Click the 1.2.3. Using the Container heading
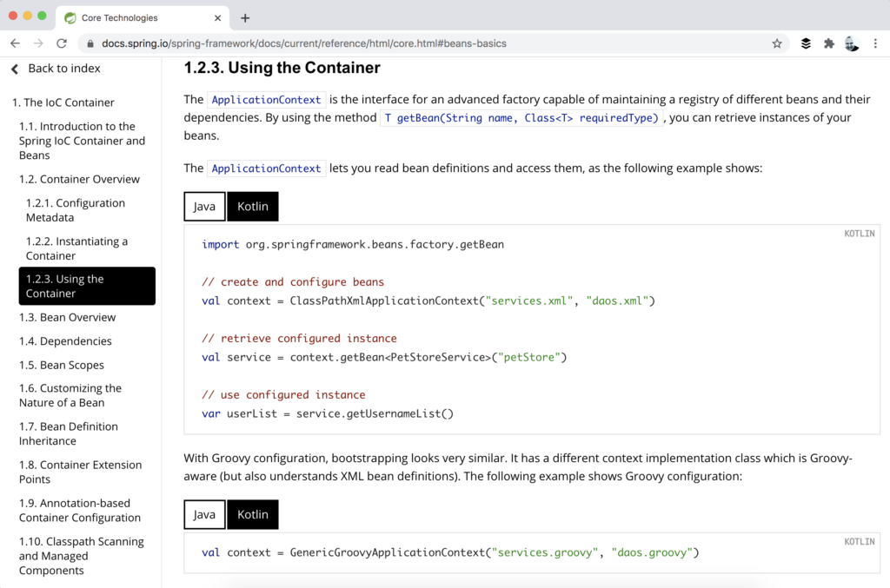 pos(282,68)
